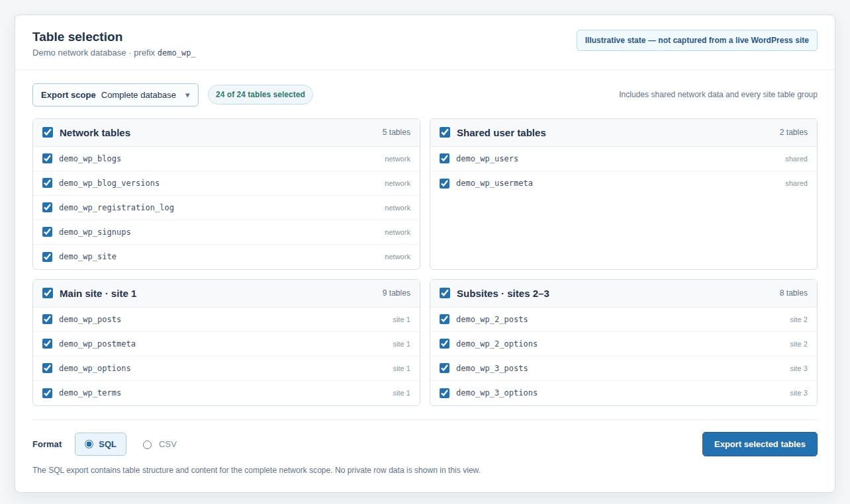Toggle the Shared user tables group checkbox
The image size is (850, 504).
coord(445,132)
